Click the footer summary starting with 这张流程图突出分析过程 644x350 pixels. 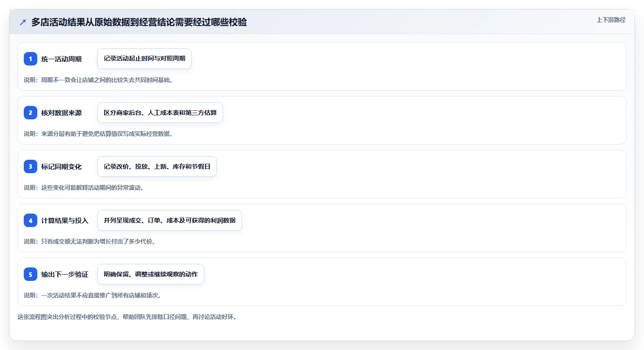(127, 317)
